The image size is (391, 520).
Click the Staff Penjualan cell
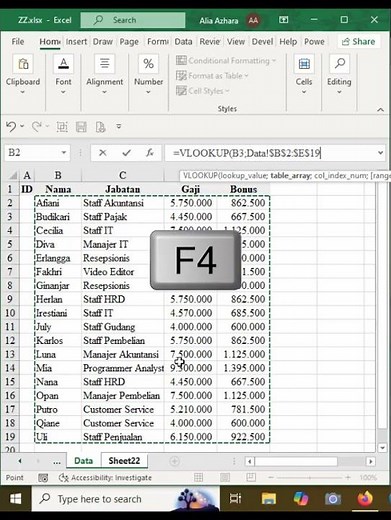tap(123, 437)
